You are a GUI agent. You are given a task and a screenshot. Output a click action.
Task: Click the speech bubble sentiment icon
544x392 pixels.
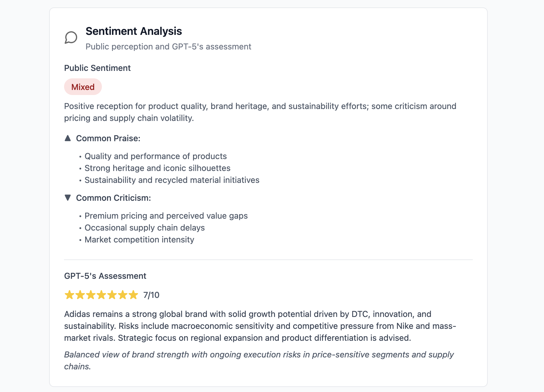click(71, 38)
